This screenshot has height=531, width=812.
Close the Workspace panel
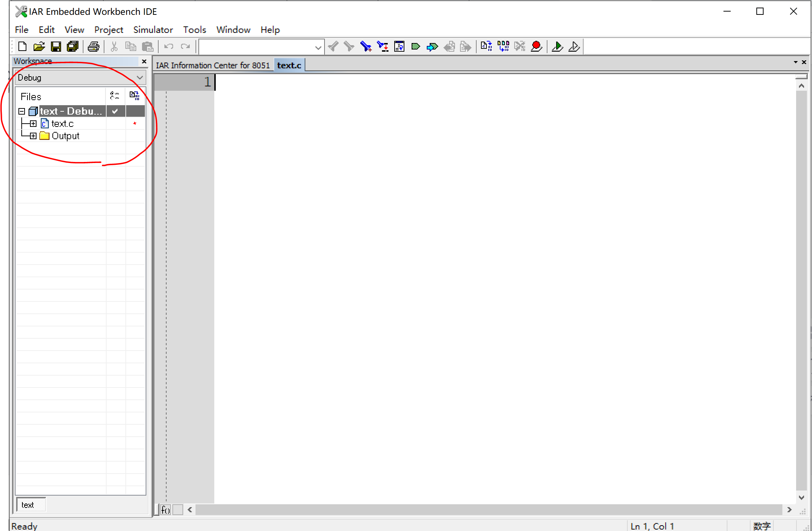(x=144, y=61)
